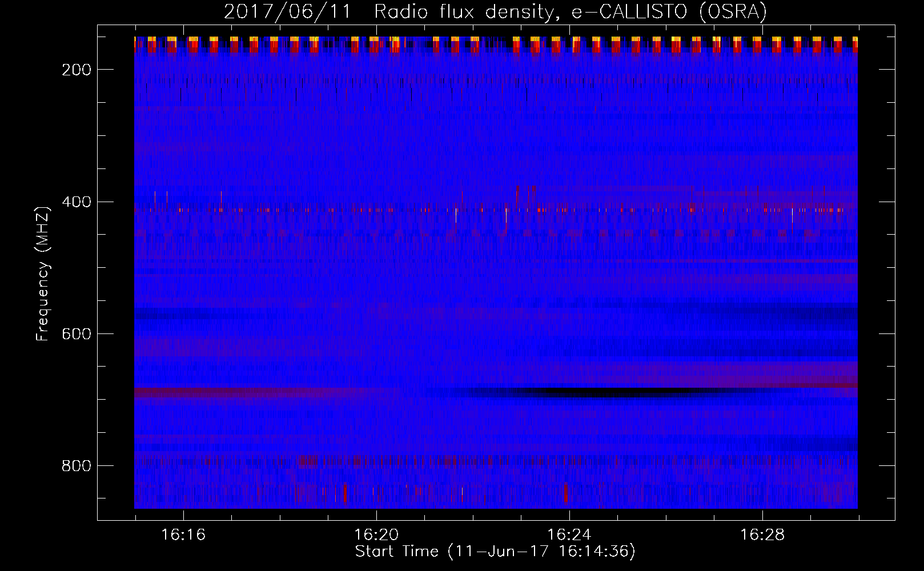Click the 200 frequency tick label
Screen dimensions: 924x571
click(77, 70)
